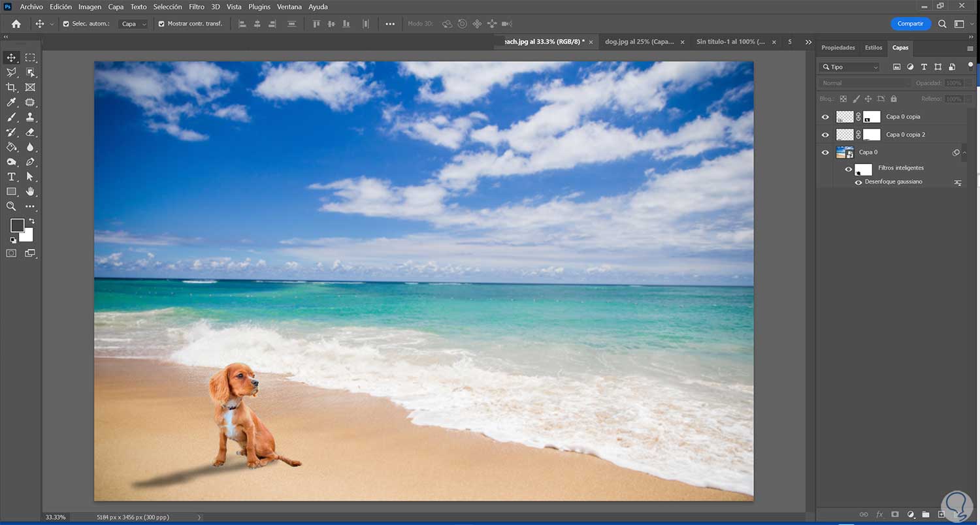This screenshot has height=525, width=980.
Task: Select the Paint Bucket tool
Action: (x=11, y=147)
